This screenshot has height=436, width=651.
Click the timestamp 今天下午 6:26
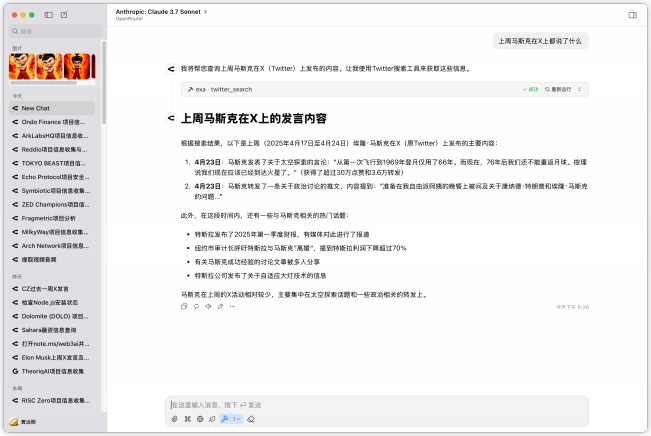pyautogui.click(x=573, y=307)
